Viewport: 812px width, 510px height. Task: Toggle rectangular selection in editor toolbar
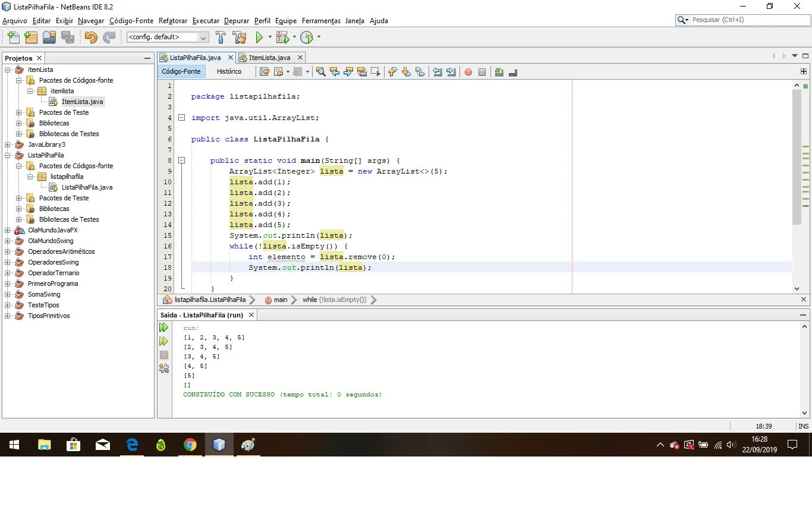tap(375, 72)
